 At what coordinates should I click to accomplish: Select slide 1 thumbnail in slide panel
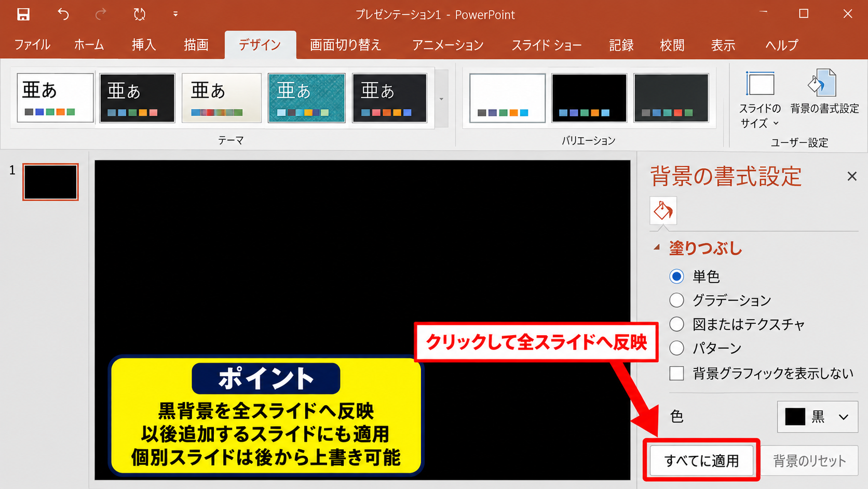(x=50, y=182)
